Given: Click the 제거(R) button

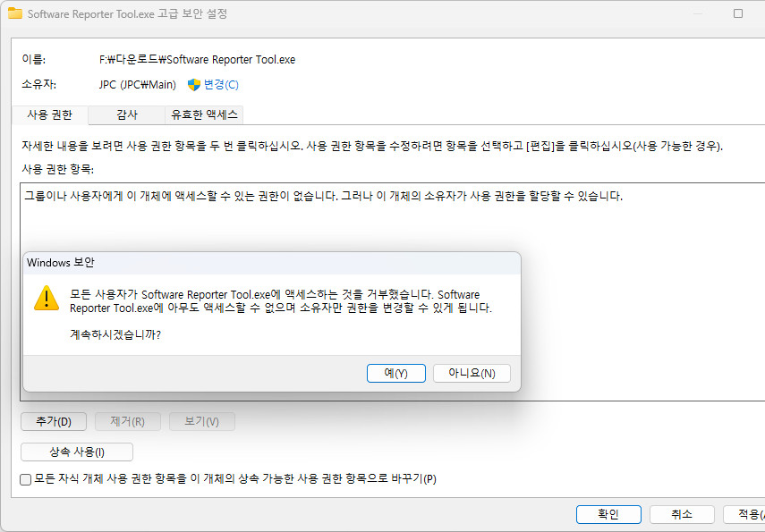Looking at the screenshot, I should pyautogui.click(x=127, y=421).
